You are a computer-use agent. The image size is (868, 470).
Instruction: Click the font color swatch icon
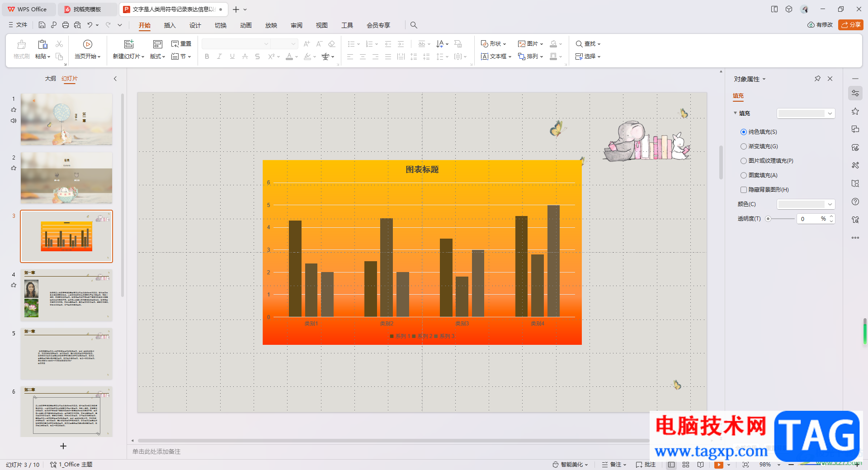click(289, 56)
